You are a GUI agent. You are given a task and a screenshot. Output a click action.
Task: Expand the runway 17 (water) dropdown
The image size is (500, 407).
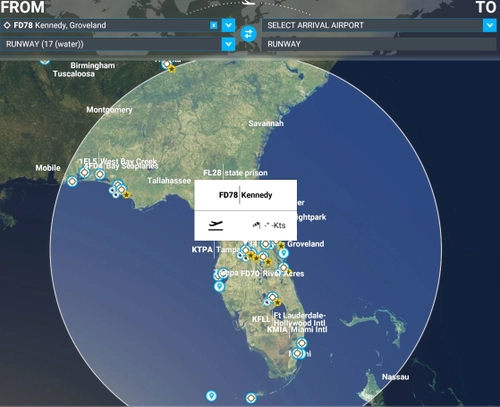pyautogui.click(x=228, y=44)
